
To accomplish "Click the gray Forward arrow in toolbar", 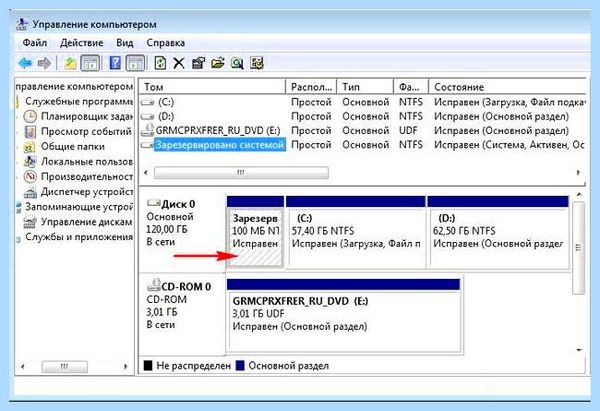I will click(44, 63).
